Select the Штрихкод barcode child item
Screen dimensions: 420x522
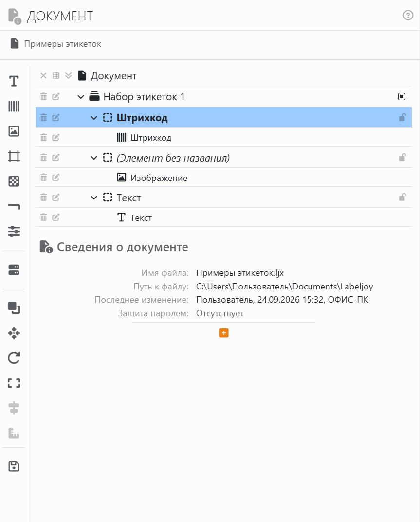pyautogui.click(x=223, y=138)
